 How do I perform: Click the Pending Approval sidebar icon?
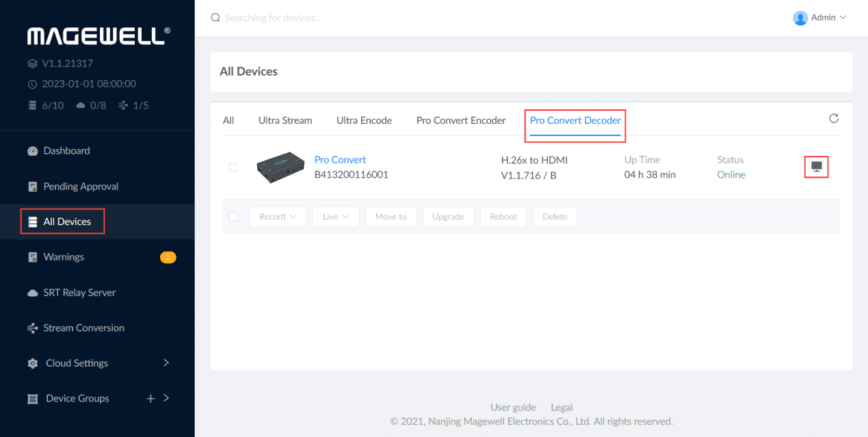[32, 187]
